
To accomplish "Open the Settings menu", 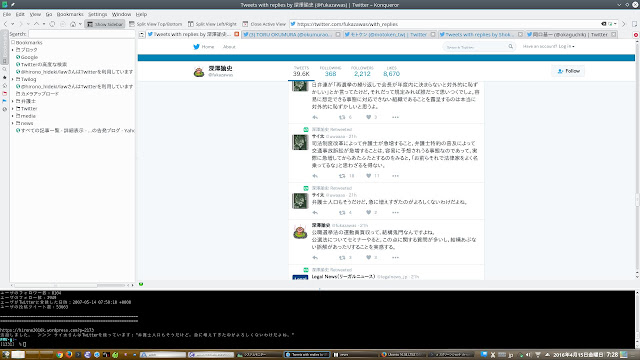I will (98, 14).
